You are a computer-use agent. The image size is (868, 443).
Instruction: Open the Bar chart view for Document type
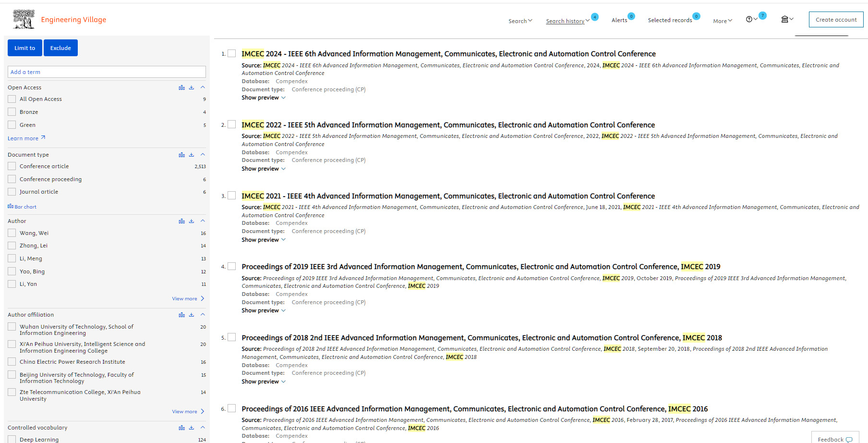[x=22, y=207]
